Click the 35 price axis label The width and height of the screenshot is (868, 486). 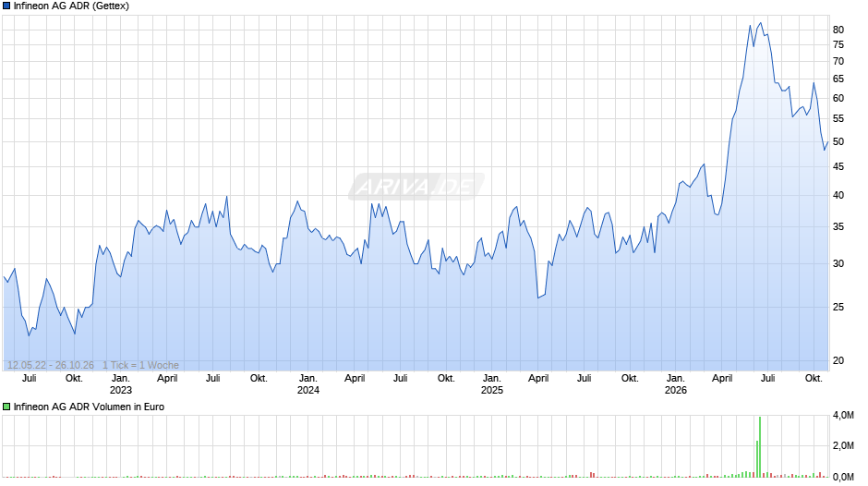click(x=838, y=226)
